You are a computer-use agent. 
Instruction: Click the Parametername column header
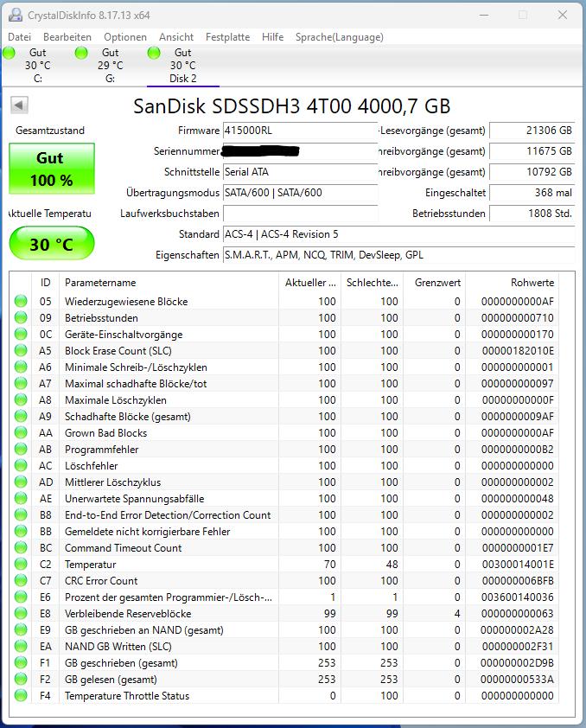pyautogui.click(x=169, y=283)
